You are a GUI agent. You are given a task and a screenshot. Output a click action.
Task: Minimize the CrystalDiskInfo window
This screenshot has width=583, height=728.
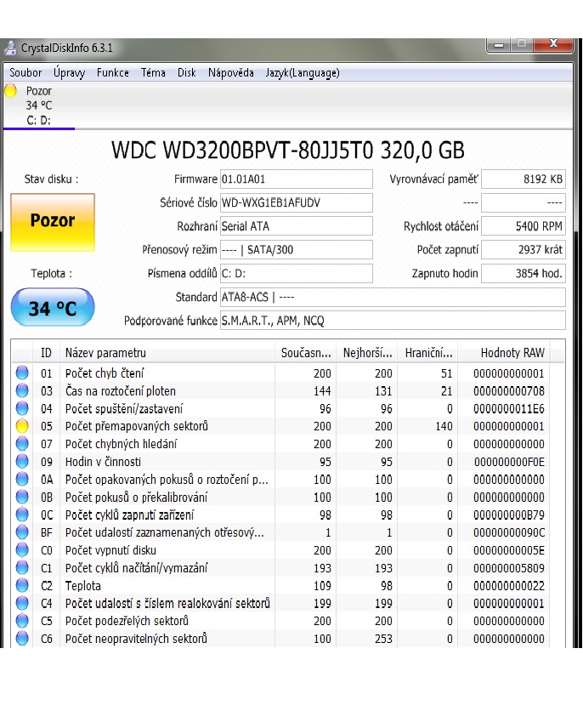(x=499, y=45)
